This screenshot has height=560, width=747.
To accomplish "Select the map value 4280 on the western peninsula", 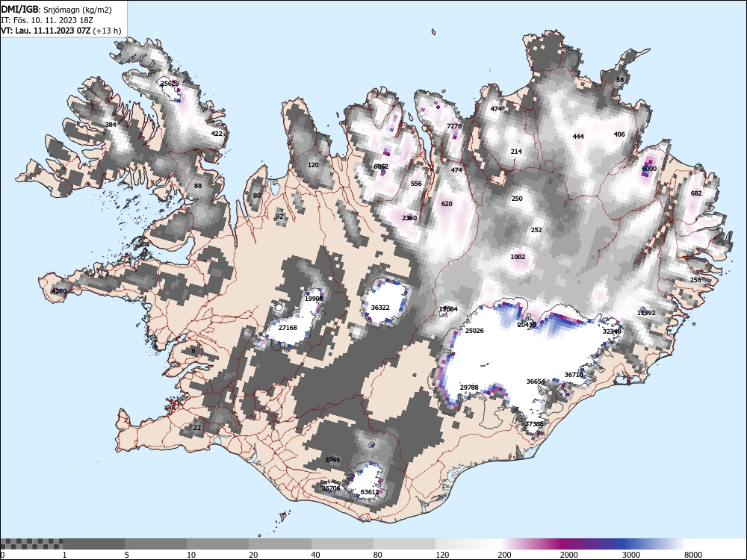I will pyautogui.click(x=59, y=291).
